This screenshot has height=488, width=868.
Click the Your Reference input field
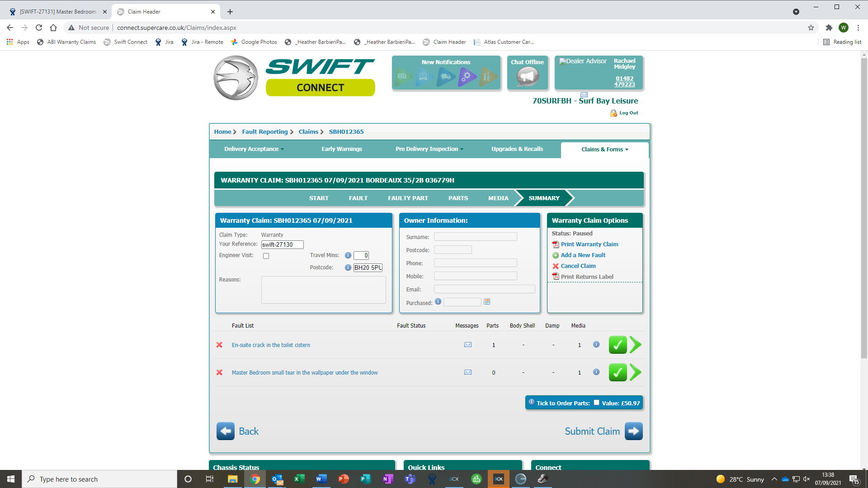(x=282, y=244)
